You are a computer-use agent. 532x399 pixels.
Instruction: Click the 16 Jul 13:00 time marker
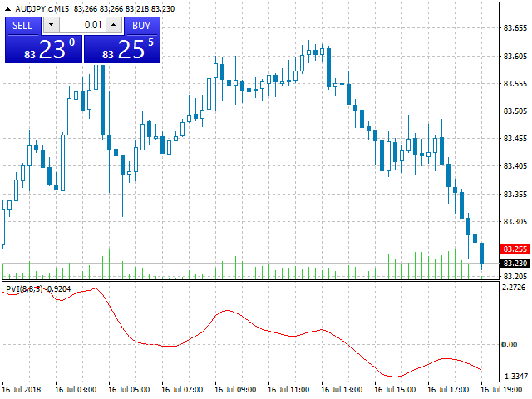click(342, 390)
